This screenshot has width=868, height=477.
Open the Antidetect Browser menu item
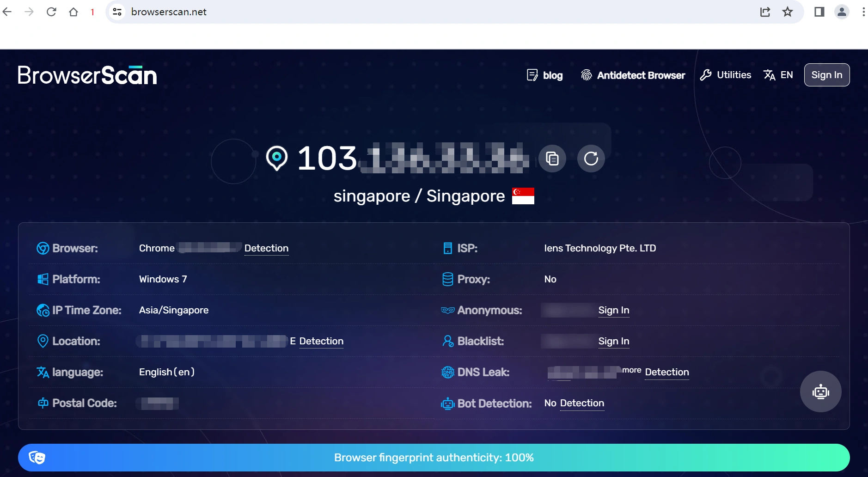click(x=633, y=75)
